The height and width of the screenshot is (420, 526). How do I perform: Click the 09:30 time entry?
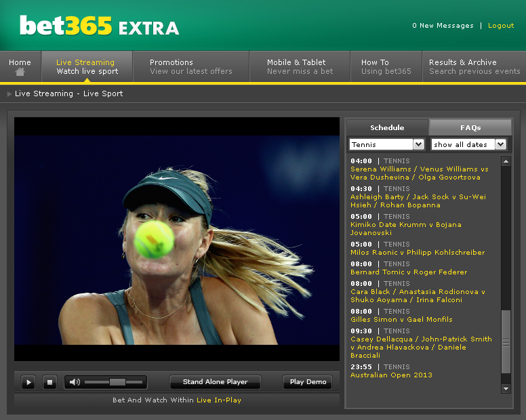coord(361,331)
